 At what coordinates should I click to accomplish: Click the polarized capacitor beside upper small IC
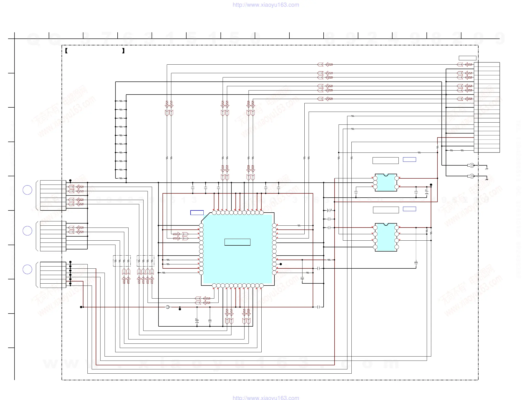[x=427, y=192]
